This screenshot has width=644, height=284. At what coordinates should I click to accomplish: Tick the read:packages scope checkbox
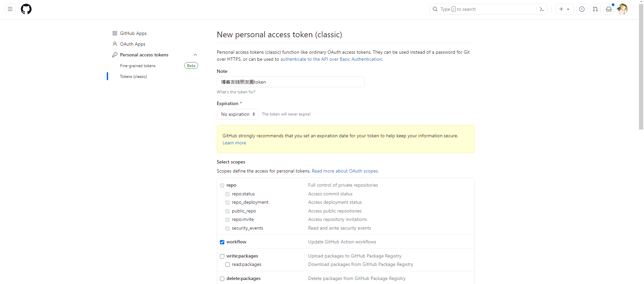pyautogui.click(x=227, y=265)
